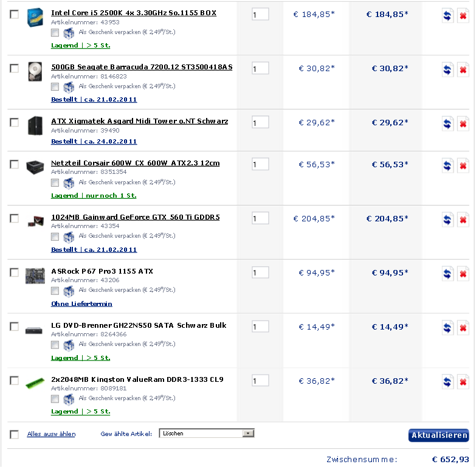Open the Gewählte Artikel dropdown
476x467 pixels.
(207, 434)
